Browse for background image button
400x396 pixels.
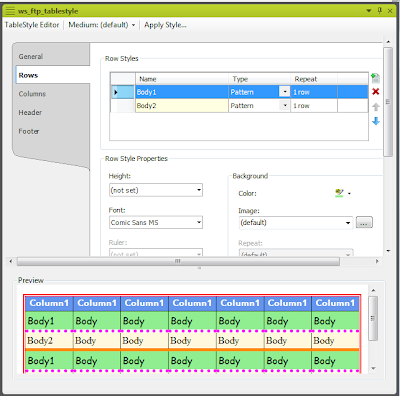(x=364, y=223)
